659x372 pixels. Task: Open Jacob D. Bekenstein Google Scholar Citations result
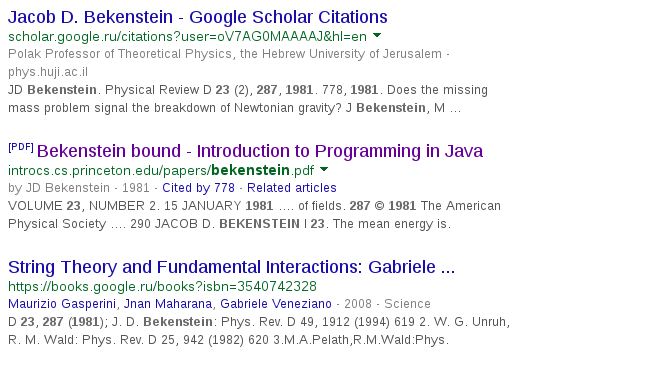(198, 17)
